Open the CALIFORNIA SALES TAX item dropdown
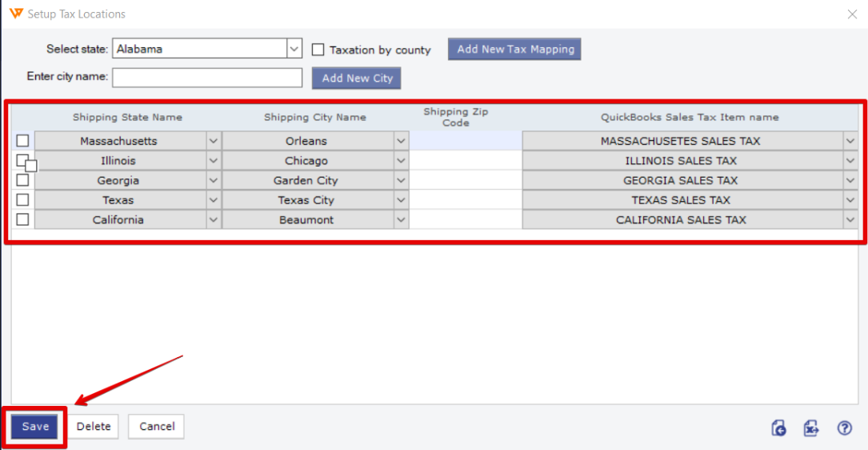The image size is (868, 450). [x=850, y=219]
